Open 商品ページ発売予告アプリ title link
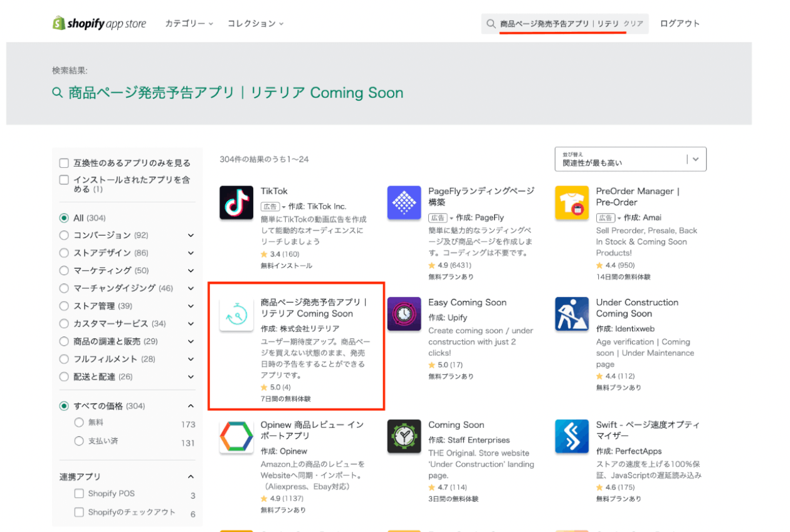790x532 pixels. click(x=313, y=308)
